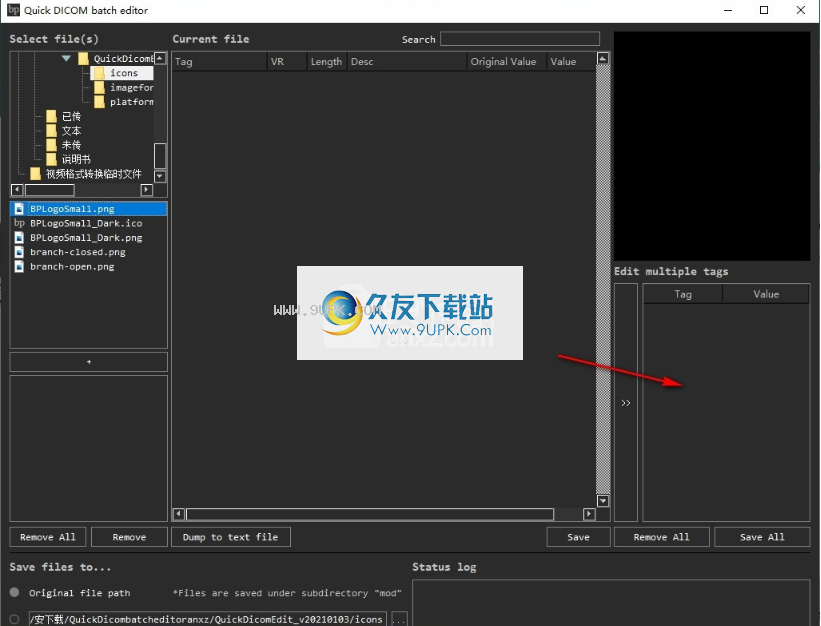Click folder tree scroll right arrow
The image size is (821, 626).
coord(147,189)
